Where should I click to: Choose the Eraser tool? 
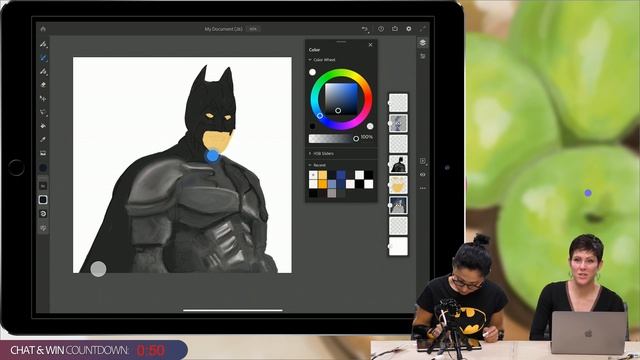(43, 85)
